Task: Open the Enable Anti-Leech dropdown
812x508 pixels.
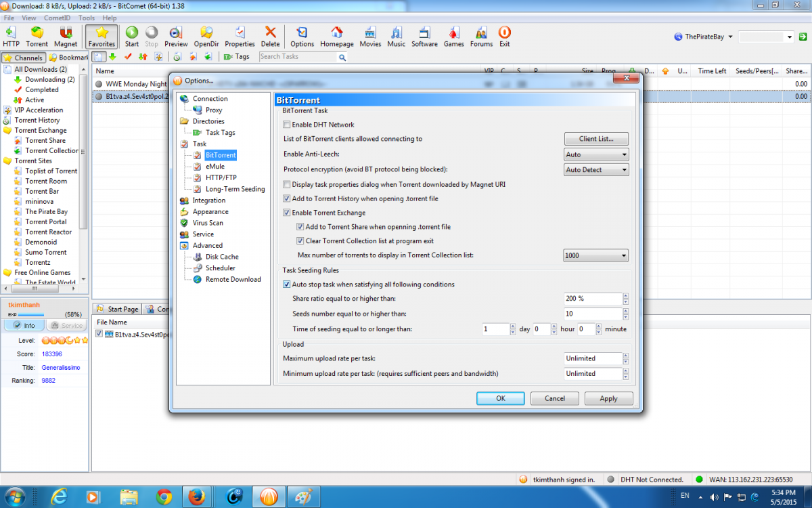Action: click(x=596, y=154)
